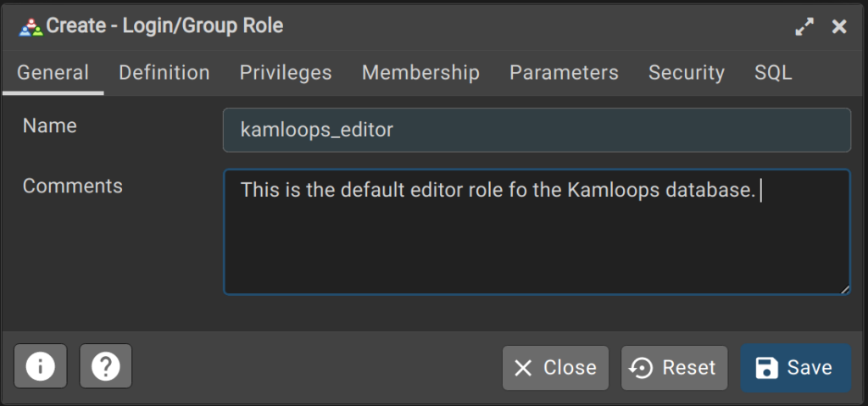Click the X icon on Close button
The width and height of the screenshot is (868, 406).
point(522,368)
